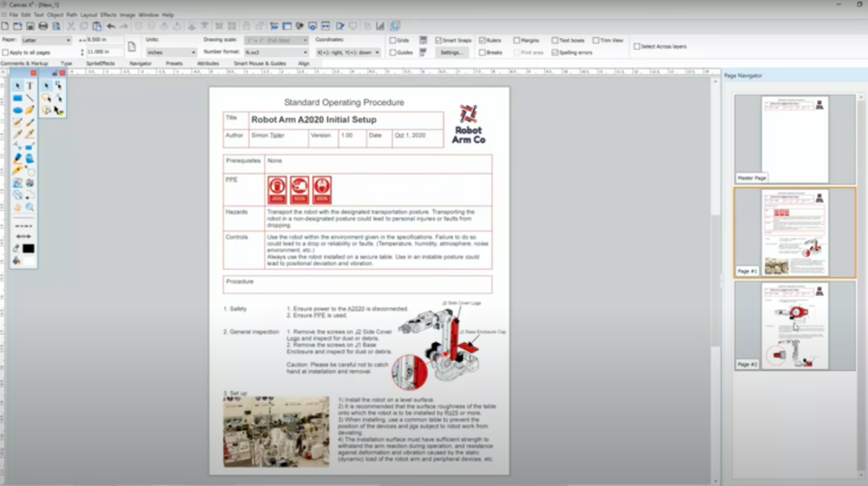
Task: Click the Undo arrow icon
Action: (x=111, y=26)
